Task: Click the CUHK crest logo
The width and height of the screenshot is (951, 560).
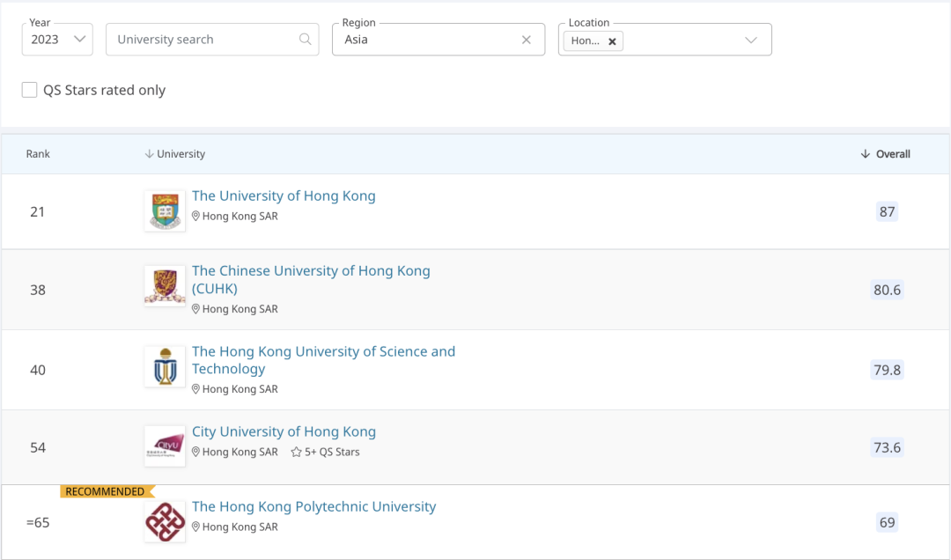Action: (164, 286)
